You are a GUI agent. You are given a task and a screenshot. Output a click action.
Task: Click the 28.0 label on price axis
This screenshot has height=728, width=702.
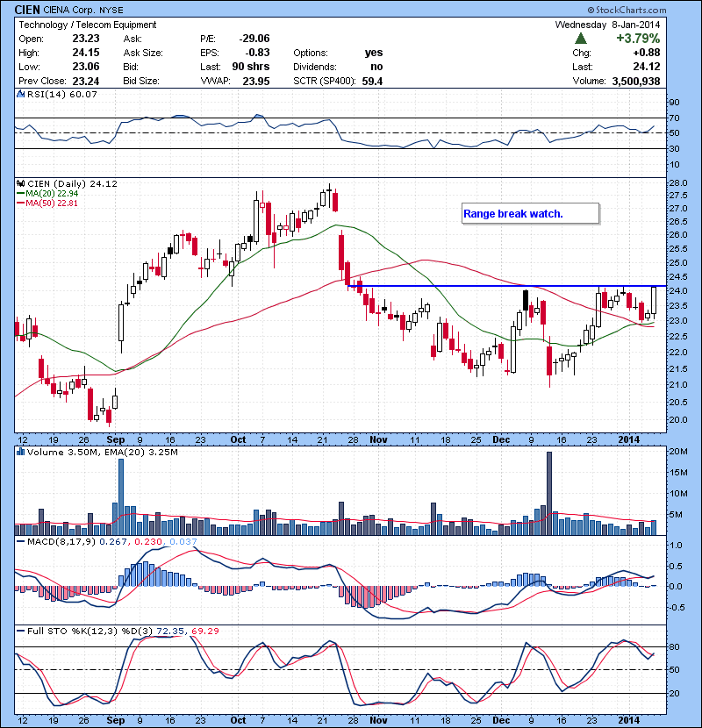[677, 183]
